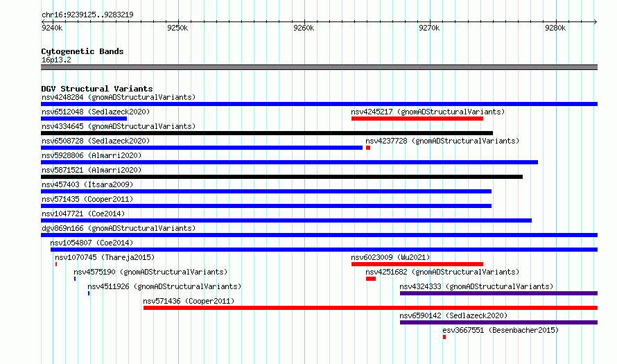Select the nsv5928806 blue bar
The height and width of the screenshot is (364, 617).
click(289, 162)
